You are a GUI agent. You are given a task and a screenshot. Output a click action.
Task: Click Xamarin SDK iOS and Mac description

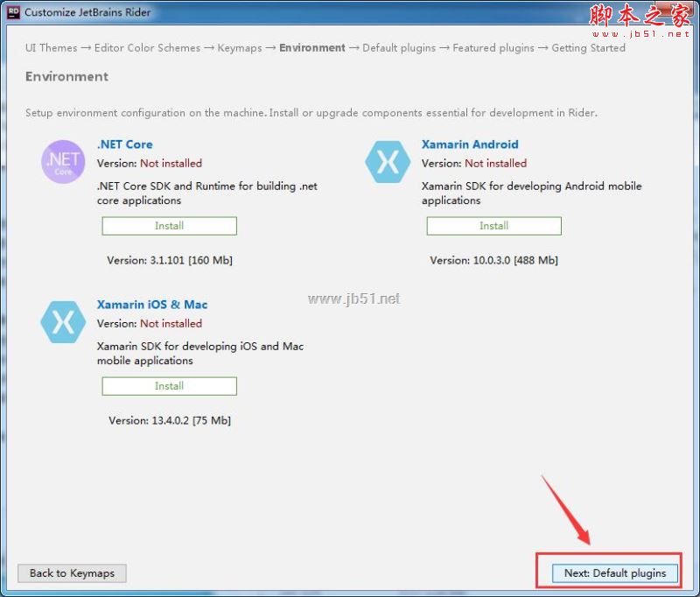pos(200,354)
